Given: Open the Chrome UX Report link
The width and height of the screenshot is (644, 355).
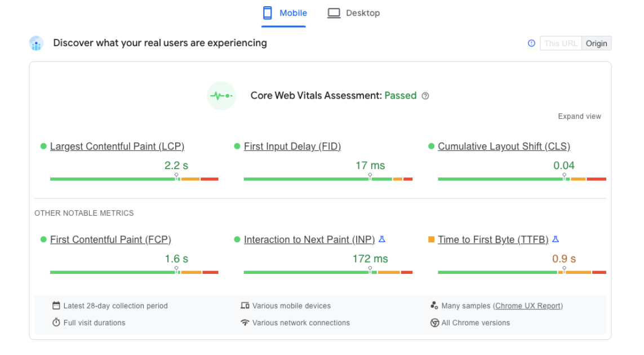Looking at the screenshot, I should (528, 305).
